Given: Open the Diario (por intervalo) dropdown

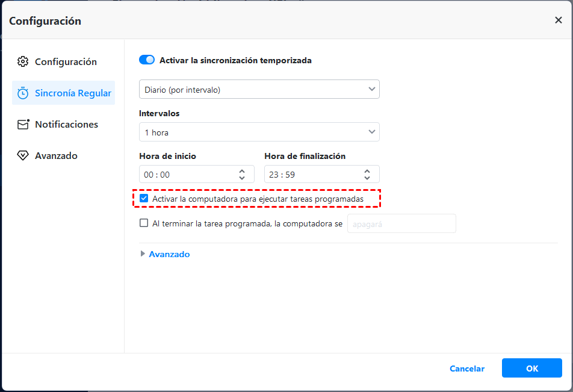Looking at the screenshot, I should point(259,90).
